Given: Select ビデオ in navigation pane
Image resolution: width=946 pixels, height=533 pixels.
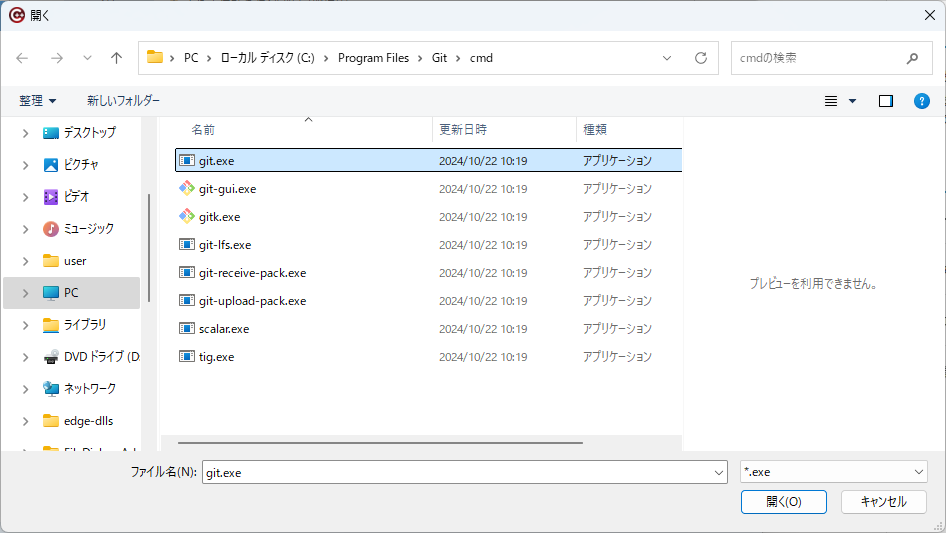Looking at the screenshot, I should [77, 197].
